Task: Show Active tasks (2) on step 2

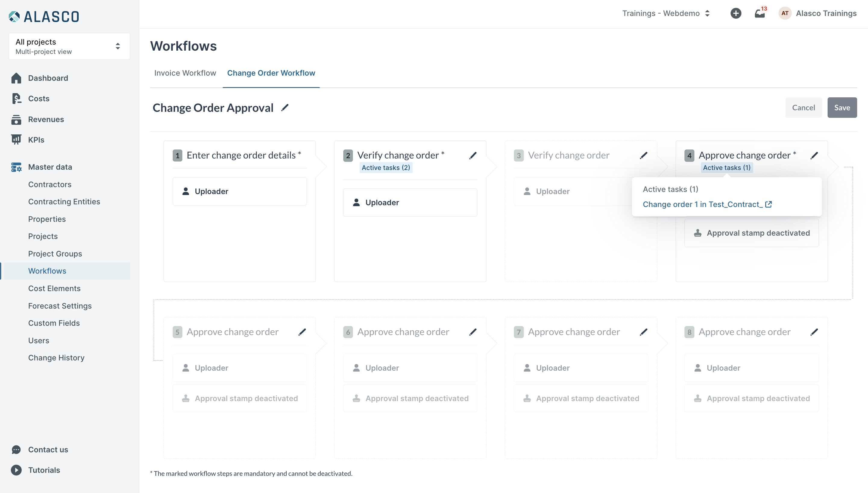Action: [386, 168]
